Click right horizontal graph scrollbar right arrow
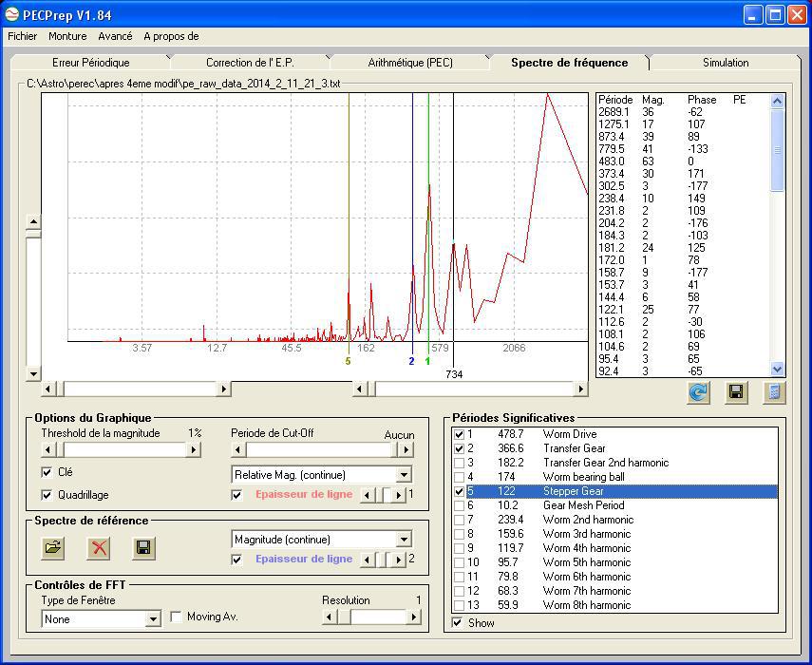 click(580, 389)
